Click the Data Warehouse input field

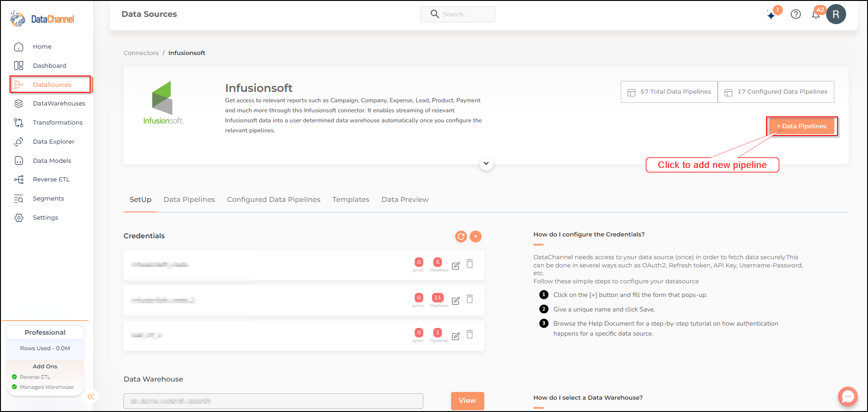(273, 401)
